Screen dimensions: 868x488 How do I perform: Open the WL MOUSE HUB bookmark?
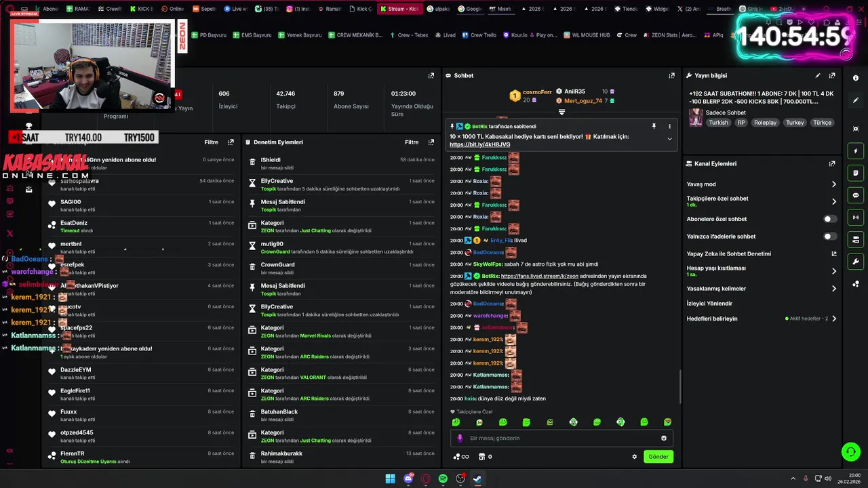[586, 35]
